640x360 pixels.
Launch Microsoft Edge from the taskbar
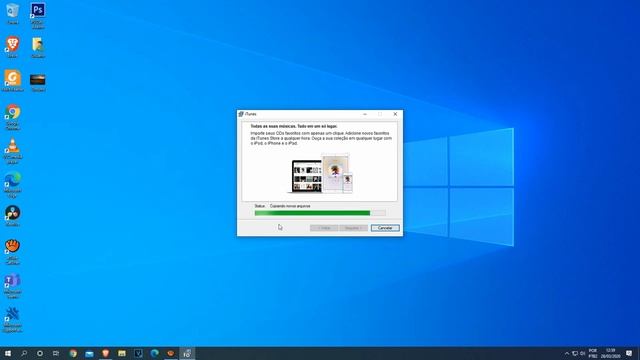(x=155, y=353)
